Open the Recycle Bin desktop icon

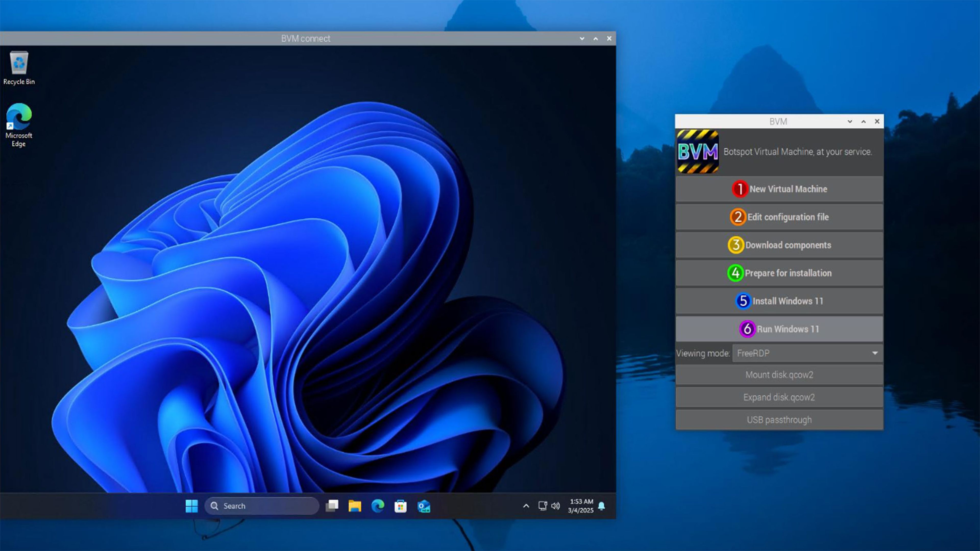19,68
